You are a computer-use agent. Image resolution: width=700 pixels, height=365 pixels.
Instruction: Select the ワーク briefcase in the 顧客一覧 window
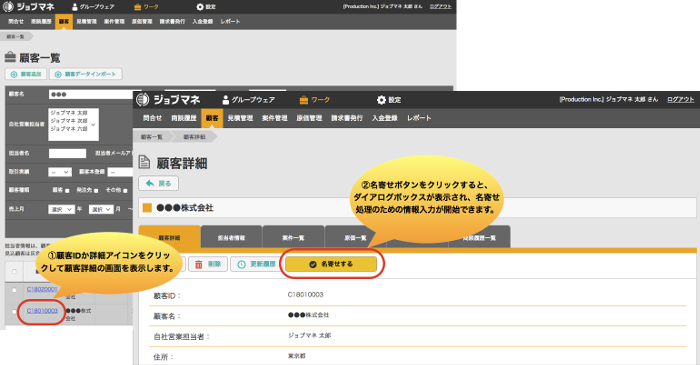pos(146,7)
